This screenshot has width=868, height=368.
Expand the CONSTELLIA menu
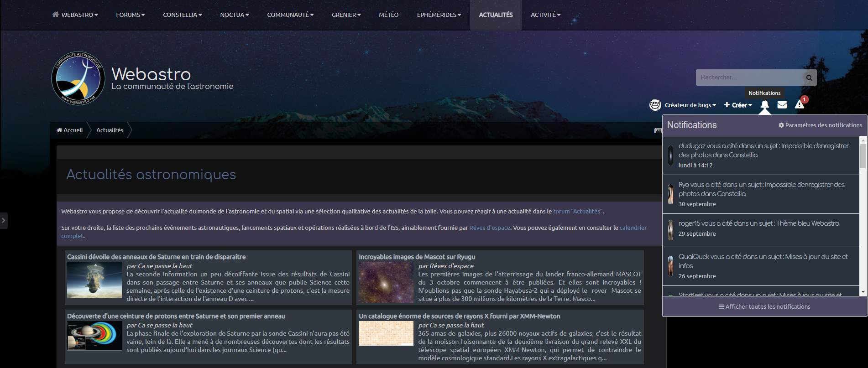coord(183,15)
